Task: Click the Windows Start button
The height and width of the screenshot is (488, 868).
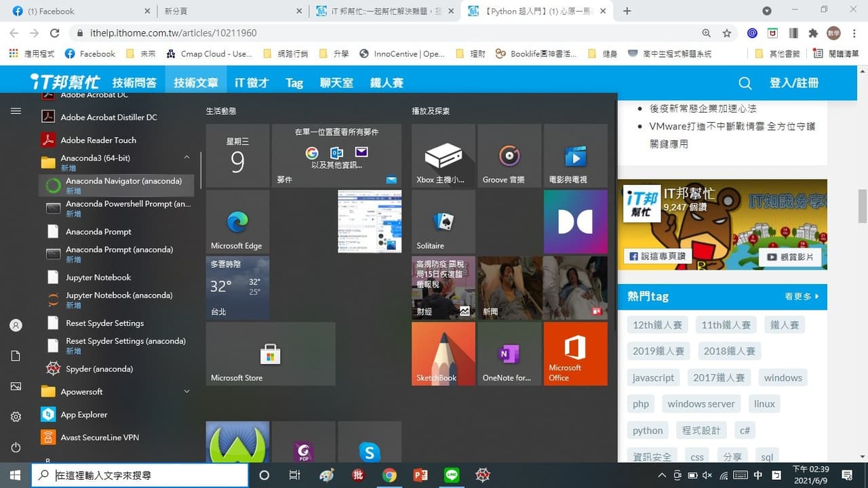Action: pyautogui.click(x=15, y=475)
